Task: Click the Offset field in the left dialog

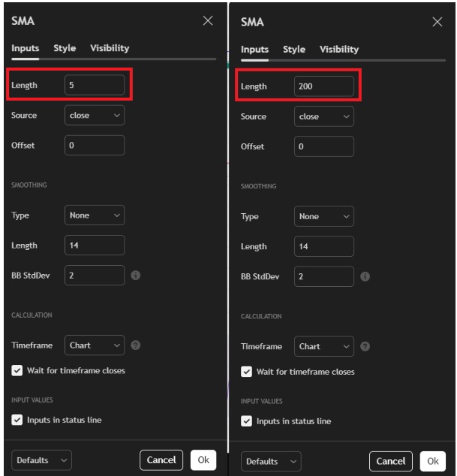Action: coord(95,146)
